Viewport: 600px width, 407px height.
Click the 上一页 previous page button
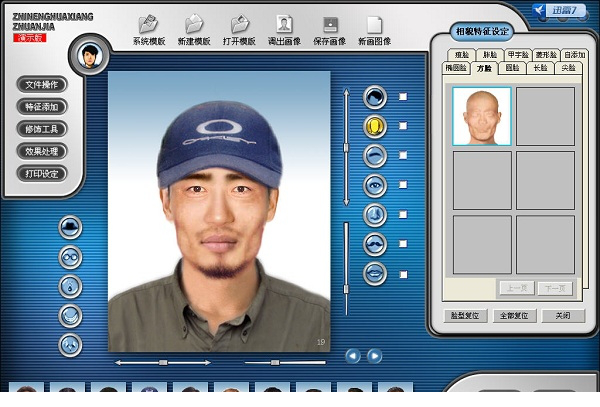(x=517, y=288)
